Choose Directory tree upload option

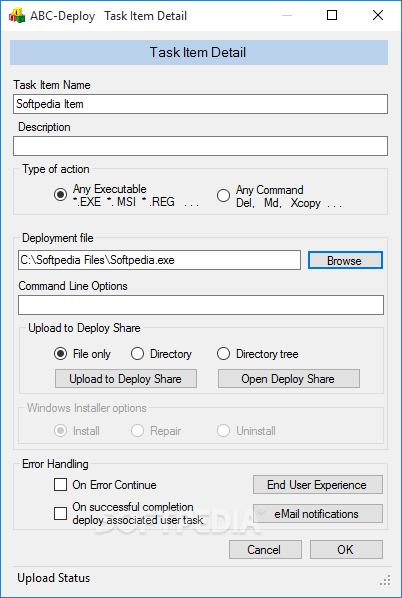223,354
